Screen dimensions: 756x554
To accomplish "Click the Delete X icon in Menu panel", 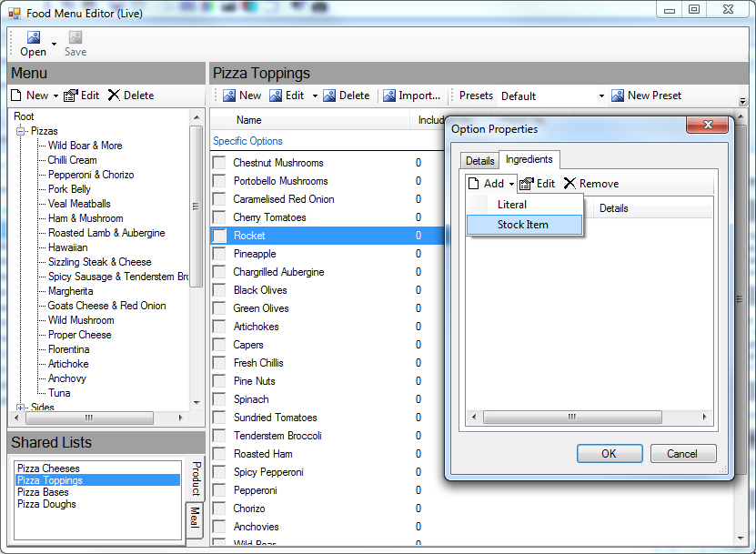I will pyautogui.click(x=114, y=96).
